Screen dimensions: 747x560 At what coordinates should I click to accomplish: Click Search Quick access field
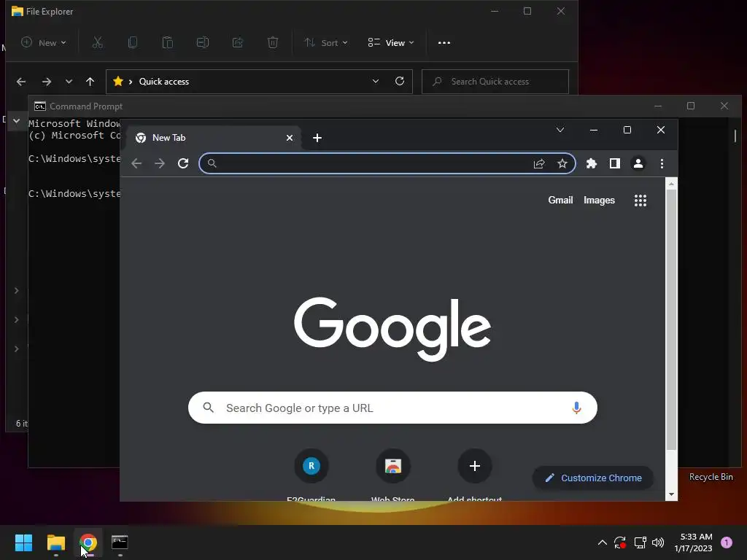tap(495, 82)
